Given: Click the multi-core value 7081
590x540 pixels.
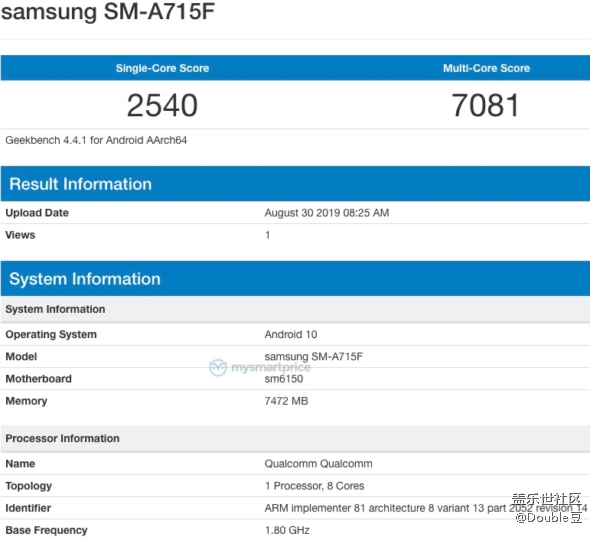Looking at the screenshot, I should click(x=485, y=105).
